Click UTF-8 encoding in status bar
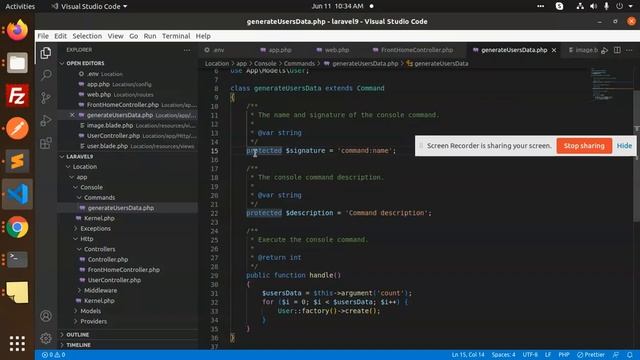Screen dimensions: 640x360 click(530, 355)
